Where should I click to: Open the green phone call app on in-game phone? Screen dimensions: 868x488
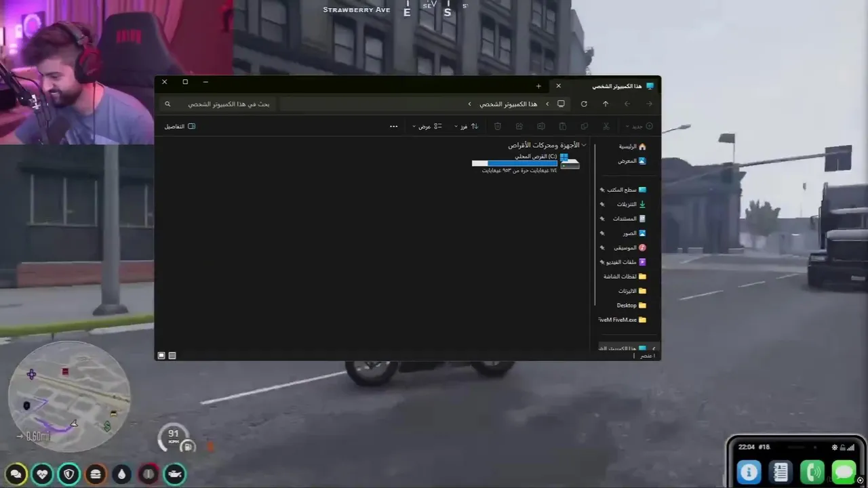click(812, 472)
